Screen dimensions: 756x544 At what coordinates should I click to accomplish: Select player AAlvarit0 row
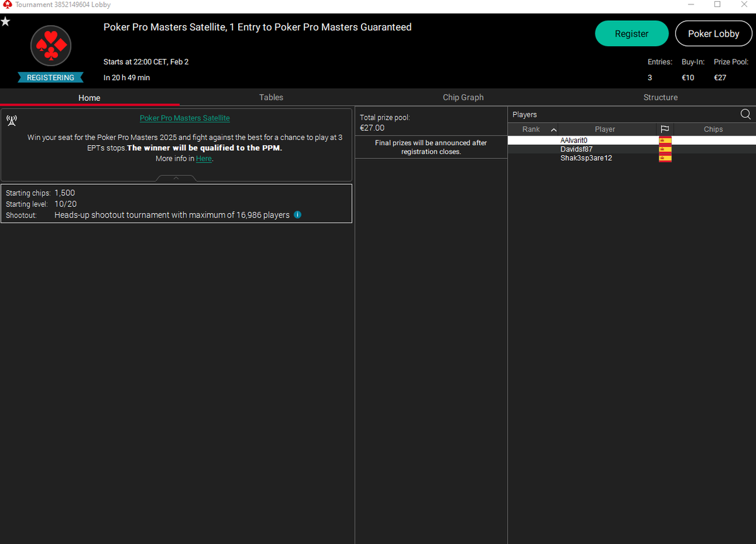point(631,140)
